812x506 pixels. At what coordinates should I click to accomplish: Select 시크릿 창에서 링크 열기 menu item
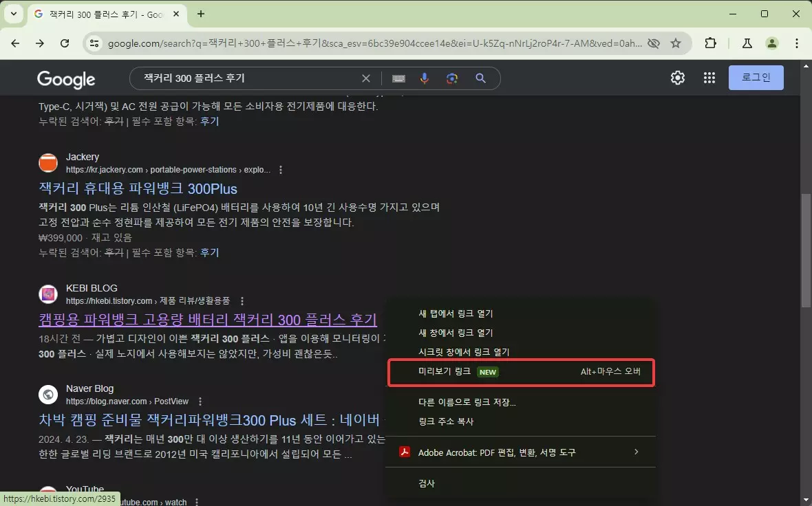click(x=521, y=352)
